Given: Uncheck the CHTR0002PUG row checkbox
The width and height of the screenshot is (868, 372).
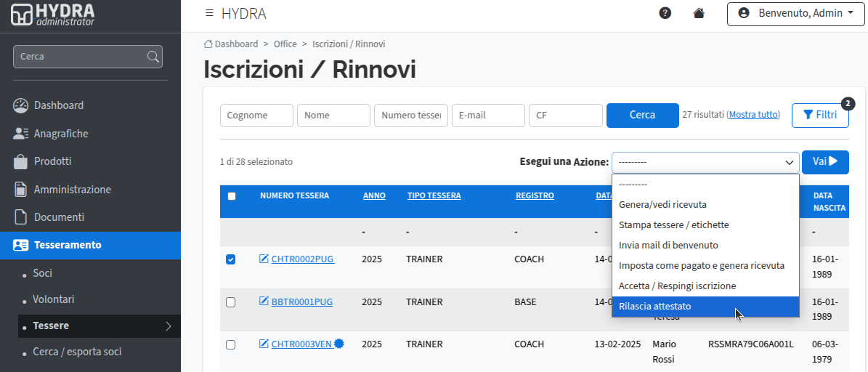Looking at the screenshot, I should click(x=231, y=259).
